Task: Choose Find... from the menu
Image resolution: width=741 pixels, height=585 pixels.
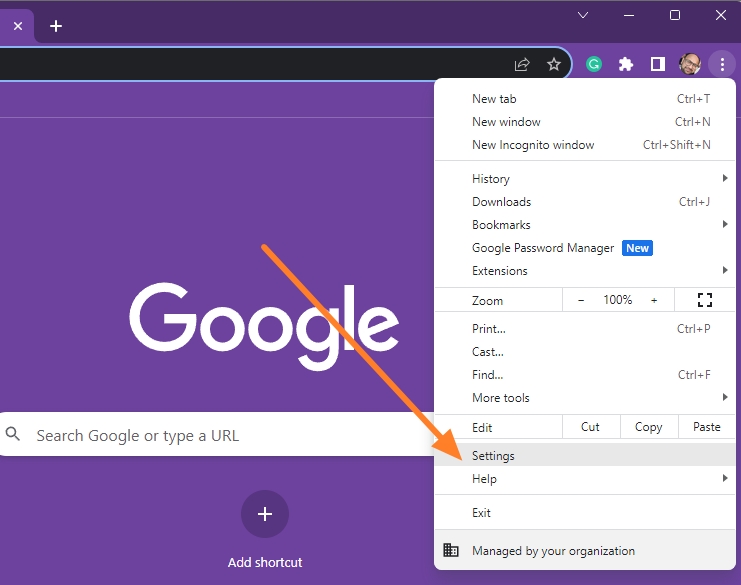Action: point(585,375)
